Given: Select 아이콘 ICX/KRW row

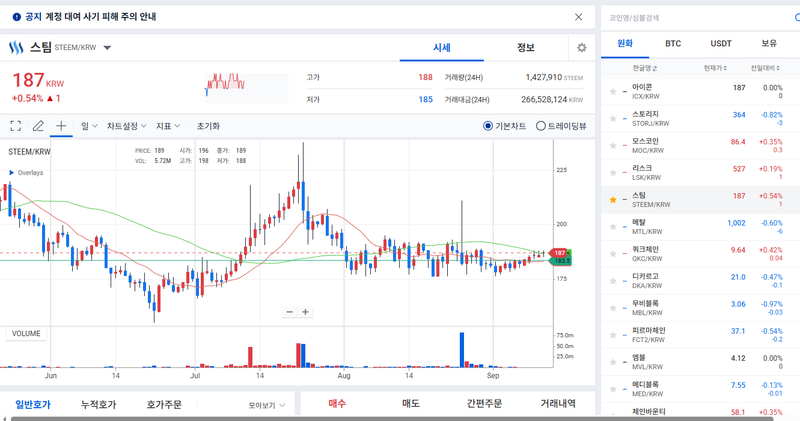Looking at the screenshot, I should coord(701,92).
